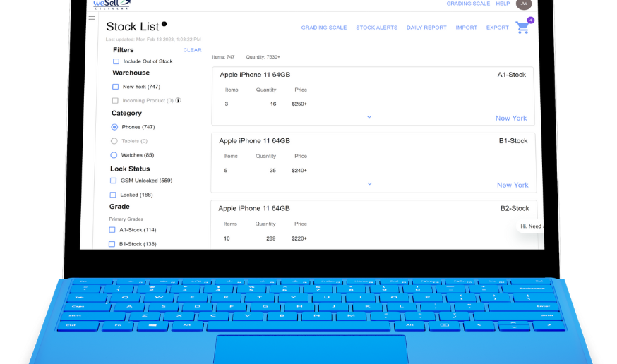Toggle Include Out of Stock checkbox
The image size is (617, 364).
[x=116, y=61]
